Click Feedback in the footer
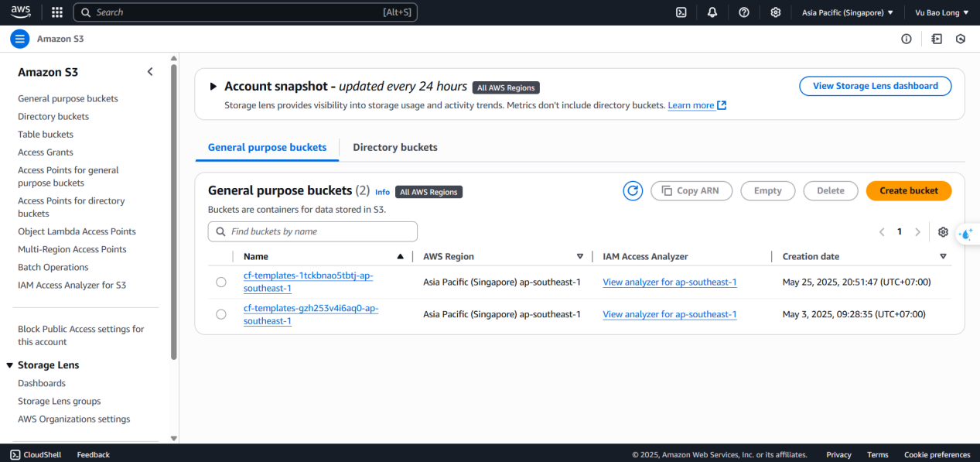 click(94, 454)
